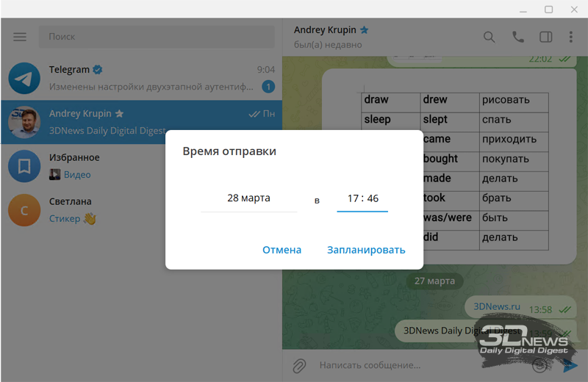This screenshot has width=588, height=382.
Task: Click Andrey Krupin's profile photo in list
Action: [x=24, y=122]
